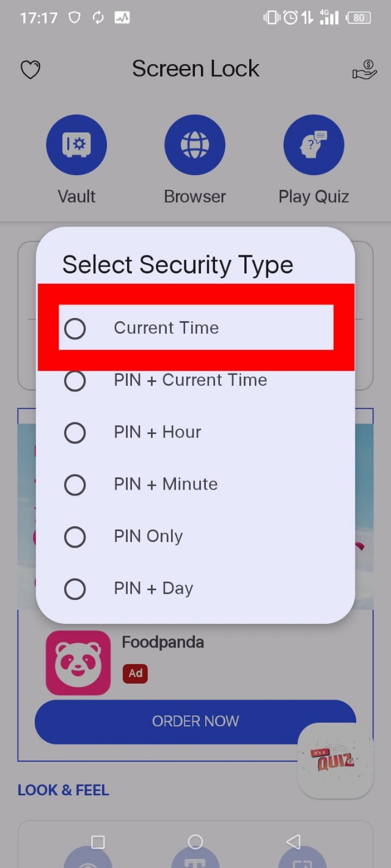Tap the Foodpanda panda logo
This screenshot has width=391, height=868.
tap(78, 663)
